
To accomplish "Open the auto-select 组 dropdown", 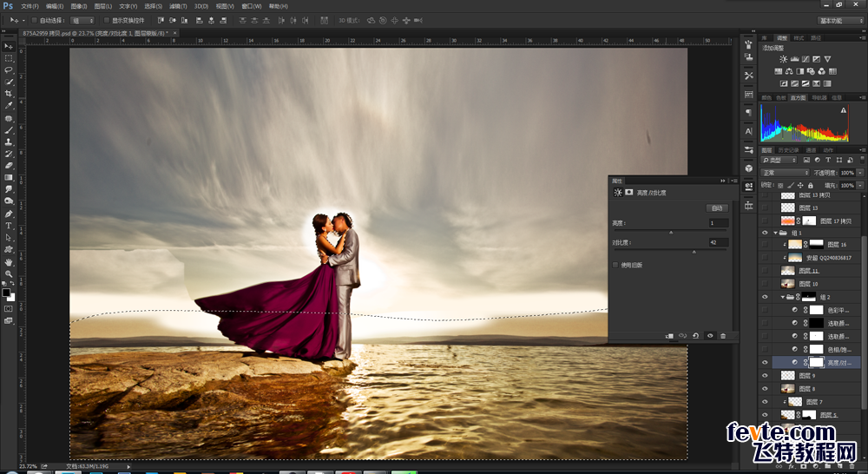I will pos(83,21).
